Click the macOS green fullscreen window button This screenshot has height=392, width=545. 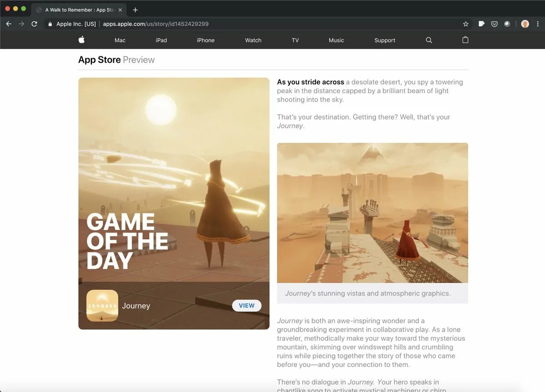click(x=24, y=9)
